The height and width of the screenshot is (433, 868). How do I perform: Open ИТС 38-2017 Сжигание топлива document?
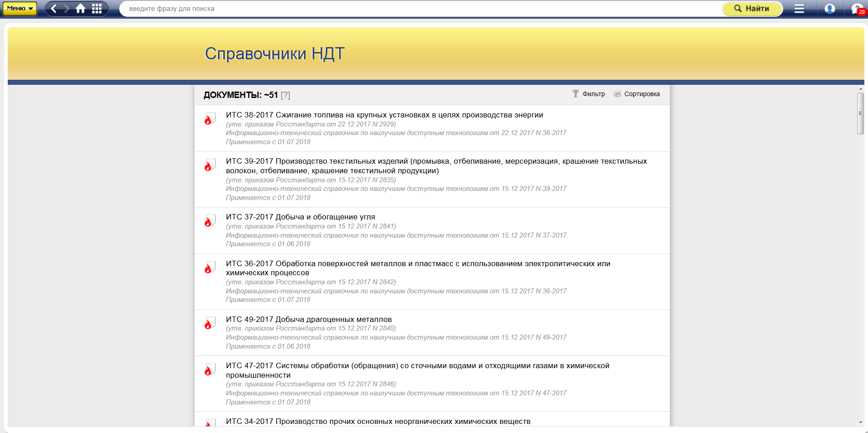[x=384, y=115]
